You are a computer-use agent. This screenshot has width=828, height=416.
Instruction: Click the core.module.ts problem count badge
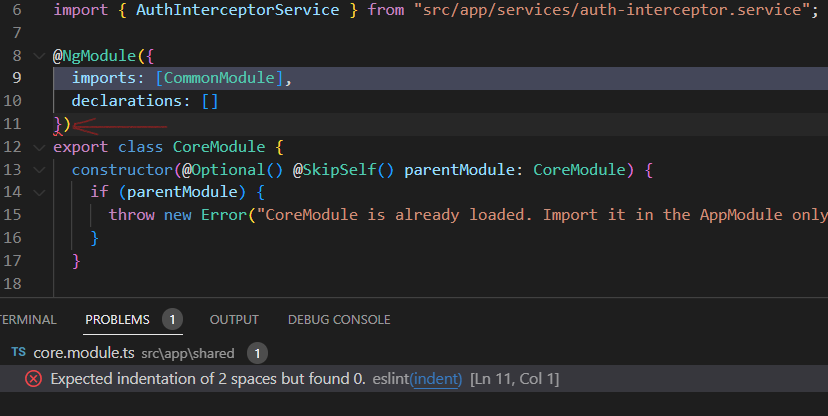coord(256,353)
